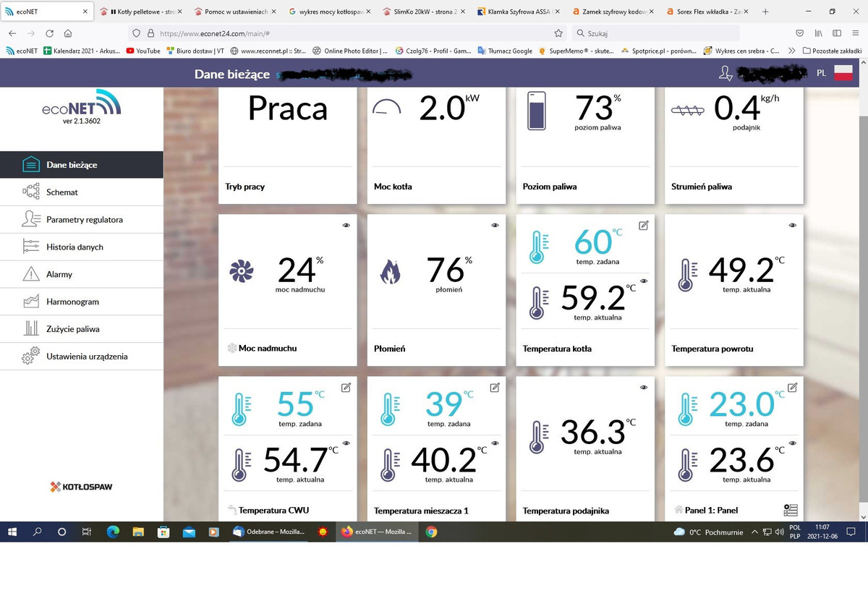This screenshot has width=868, height=601.
Task: Hide Temperatura powrotu tile via eye icon
Action: click(x=792, y=226)
